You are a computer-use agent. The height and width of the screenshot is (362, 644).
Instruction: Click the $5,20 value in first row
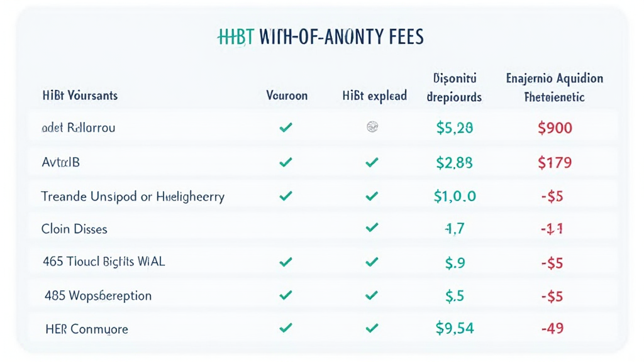454,128
